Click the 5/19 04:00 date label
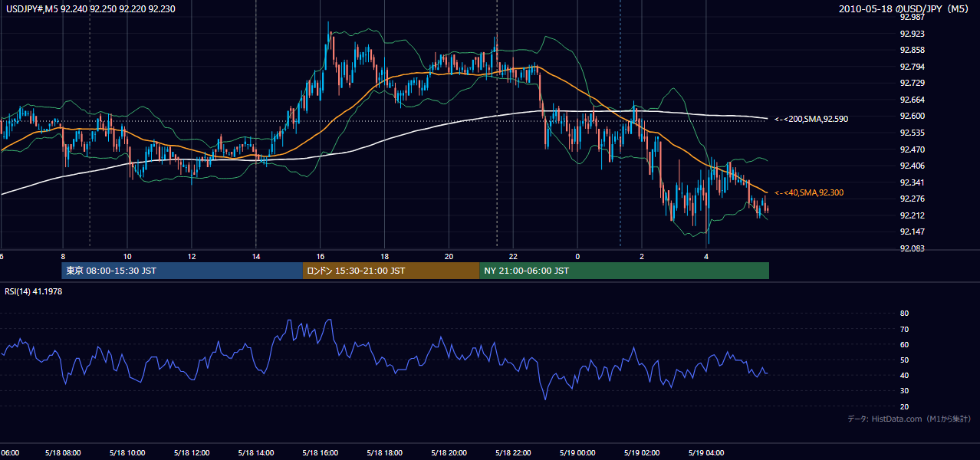980x460 pixels. [x=706, y=452]
